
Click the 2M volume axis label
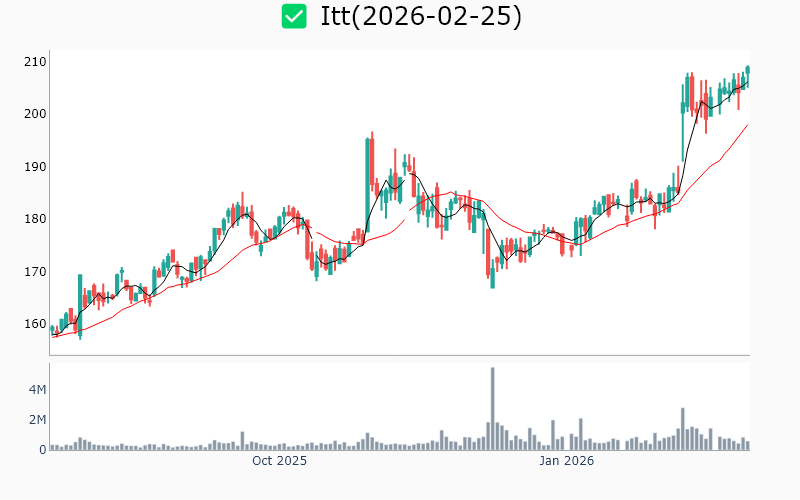coord(36,419)
